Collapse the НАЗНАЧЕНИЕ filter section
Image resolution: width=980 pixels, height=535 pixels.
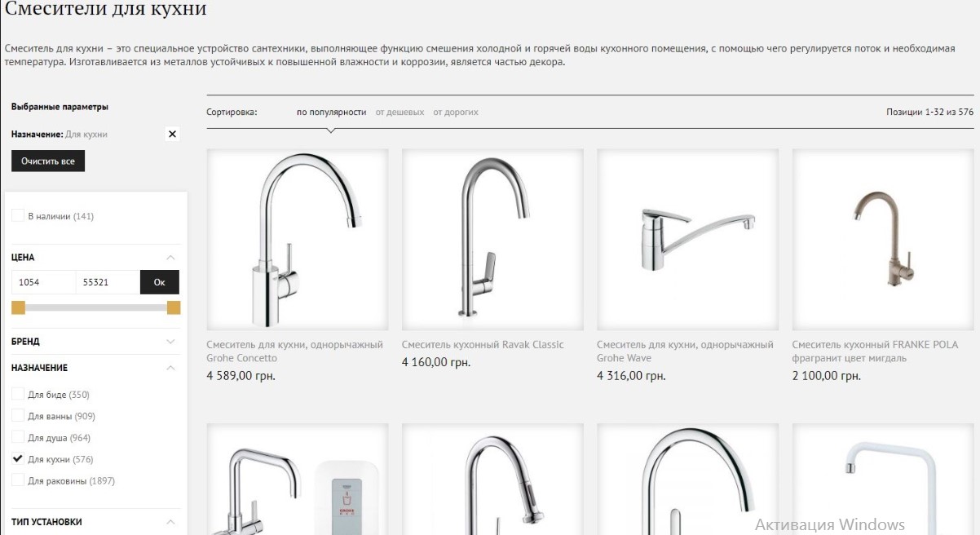coord(170,368)
